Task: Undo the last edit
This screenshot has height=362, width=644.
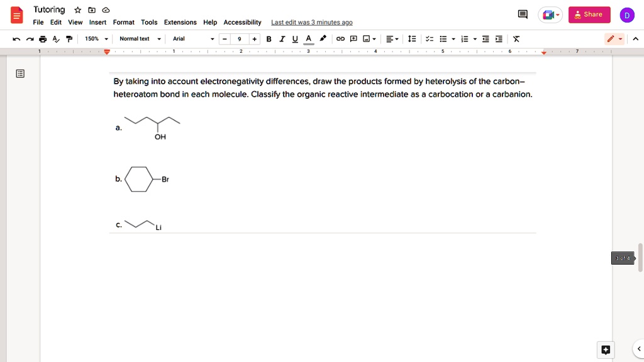Action: (16, 38)
